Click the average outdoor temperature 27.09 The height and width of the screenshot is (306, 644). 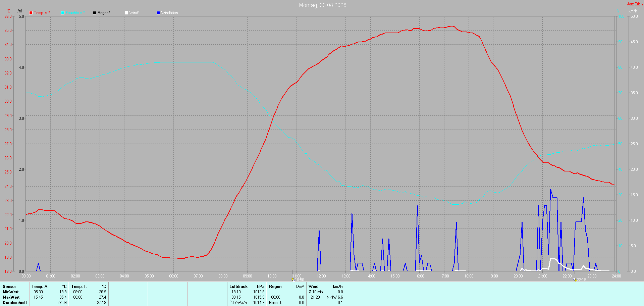[62, 303]
